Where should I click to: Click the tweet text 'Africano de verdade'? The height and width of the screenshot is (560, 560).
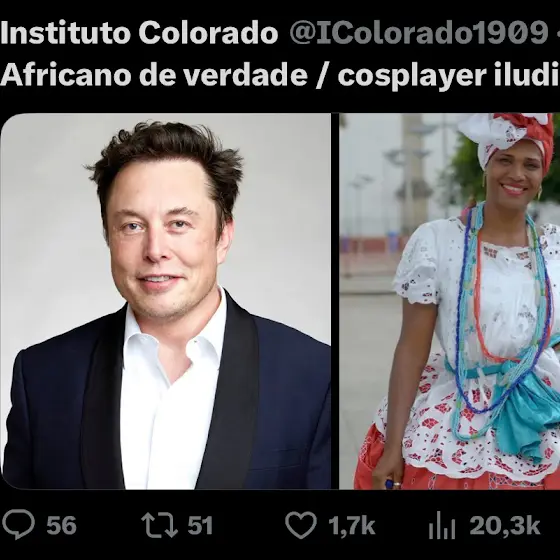154,75
